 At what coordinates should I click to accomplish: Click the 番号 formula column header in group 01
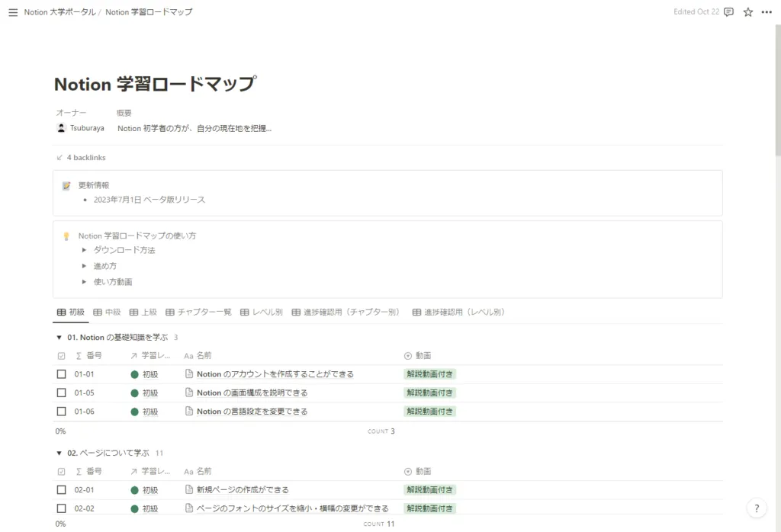click(x=88, y=355)
